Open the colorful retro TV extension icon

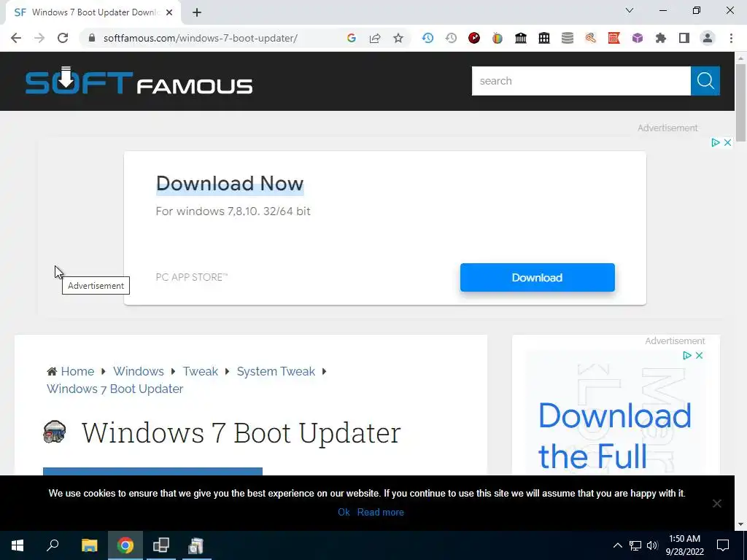click(498, 38)
